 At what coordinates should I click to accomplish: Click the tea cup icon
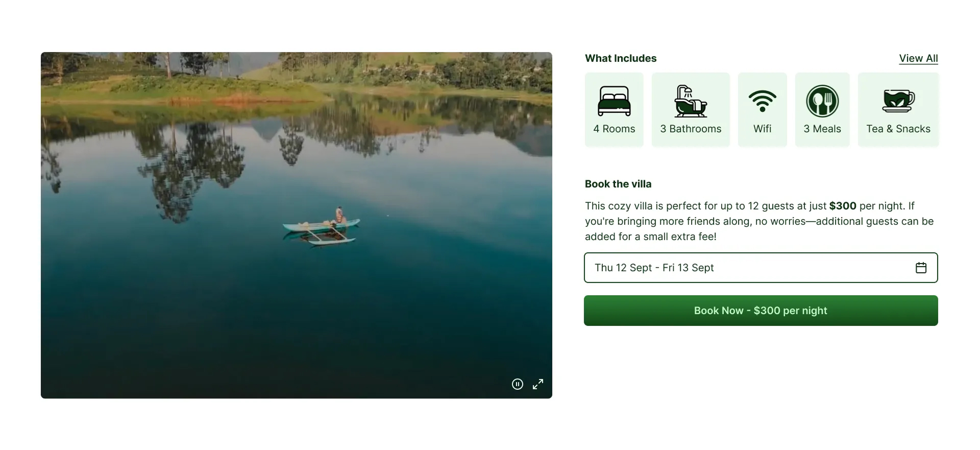(x=898, y=101)
